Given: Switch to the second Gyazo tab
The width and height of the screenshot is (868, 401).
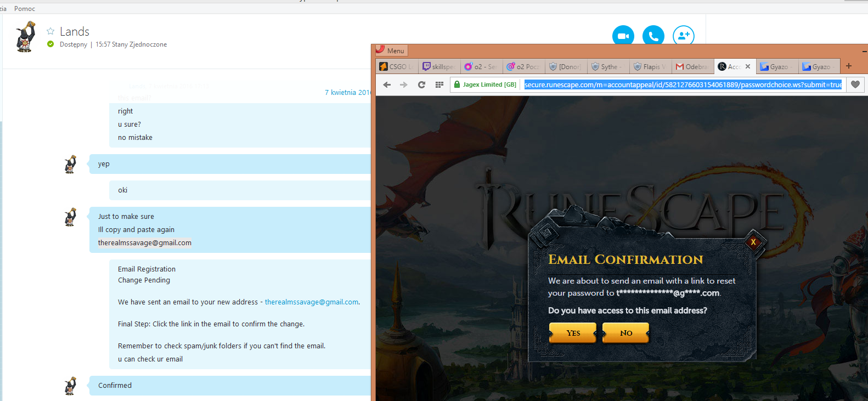Looking at the screenshot, I should coord(819,66).
